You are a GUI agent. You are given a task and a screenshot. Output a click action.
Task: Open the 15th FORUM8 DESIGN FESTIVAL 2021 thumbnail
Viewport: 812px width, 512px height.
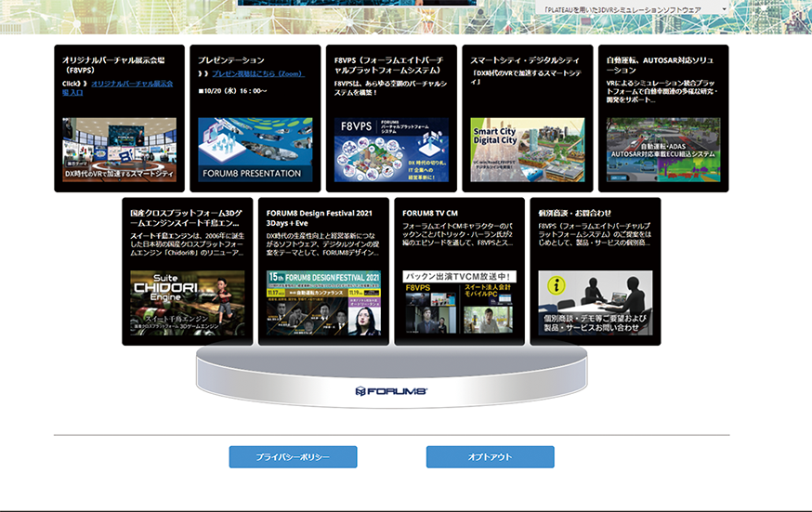click(x=323, y=303)
